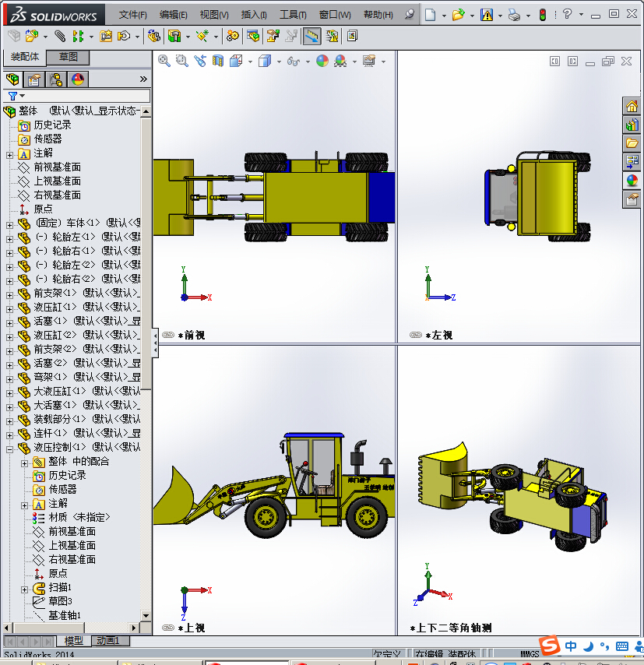Open ConfigurationManager tab icon
The height and width of the screenshot is (665, 644).
click(x=56, y=79)
